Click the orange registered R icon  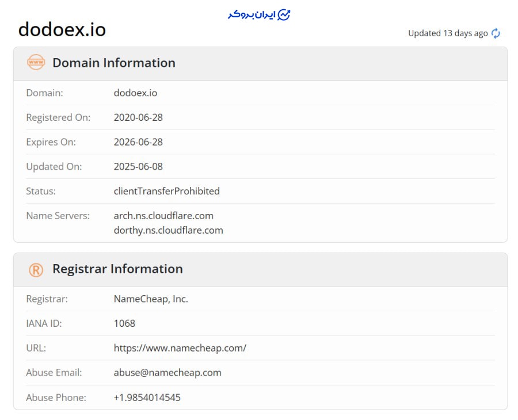point(36,269)
